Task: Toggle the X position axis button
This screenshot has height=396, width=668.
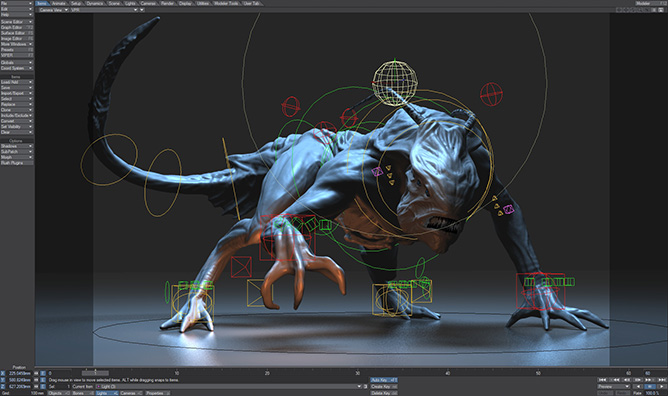Action: click(3, 373)
